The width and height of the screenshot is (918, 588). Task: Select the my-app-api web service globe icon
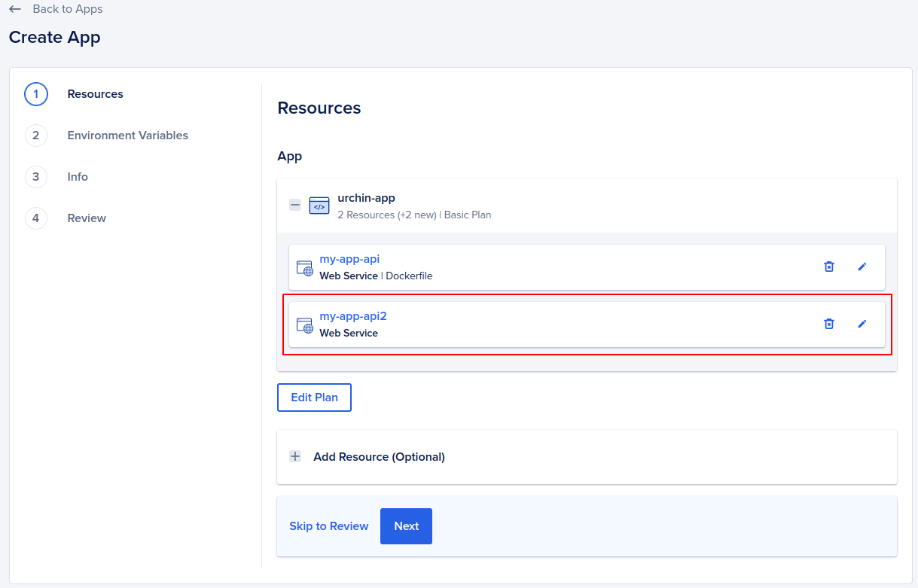pyautogui.click(x=305, y=268)
